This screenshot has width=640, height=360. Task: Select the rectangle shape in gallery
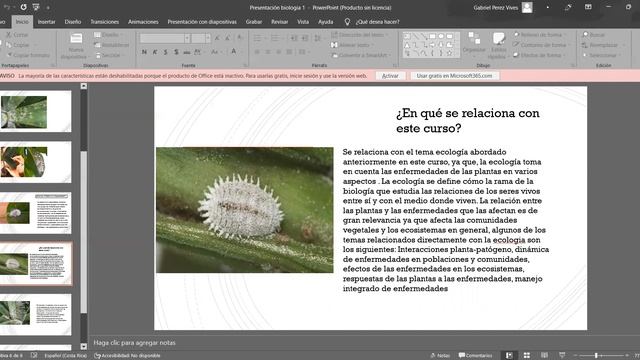pos(432,36)
